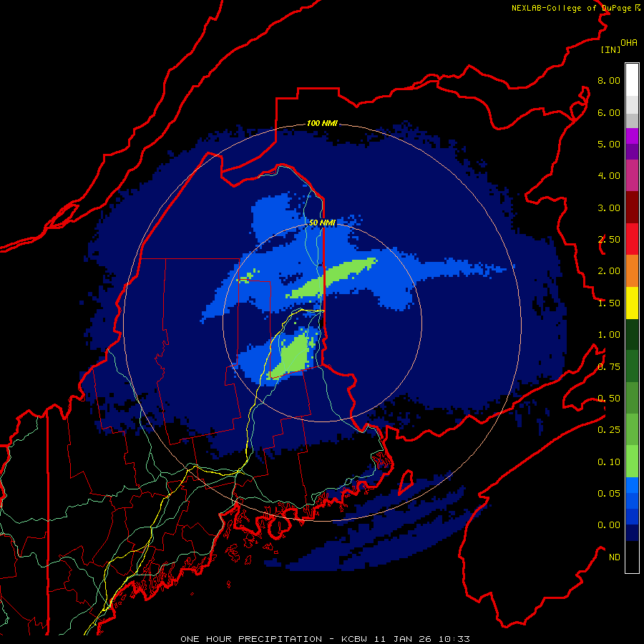The image size is (644, 644).
Task: Select the 6.00 legend value
Action: pyautogui.click(x=609, y=112)
